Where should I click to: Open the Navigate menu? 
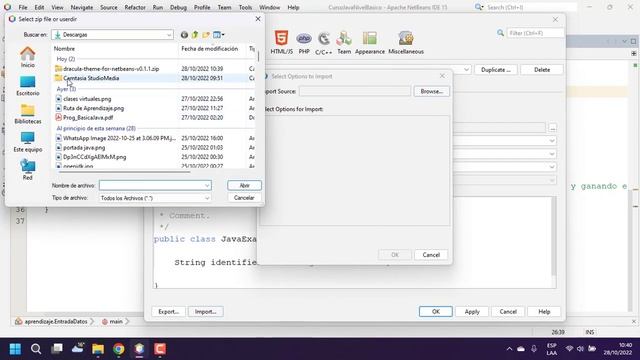pos(82,7)
